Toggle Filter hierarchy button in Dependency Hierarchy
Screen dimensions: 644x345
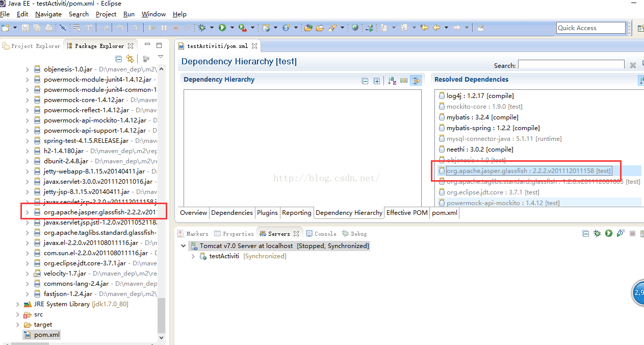point(416,81)
